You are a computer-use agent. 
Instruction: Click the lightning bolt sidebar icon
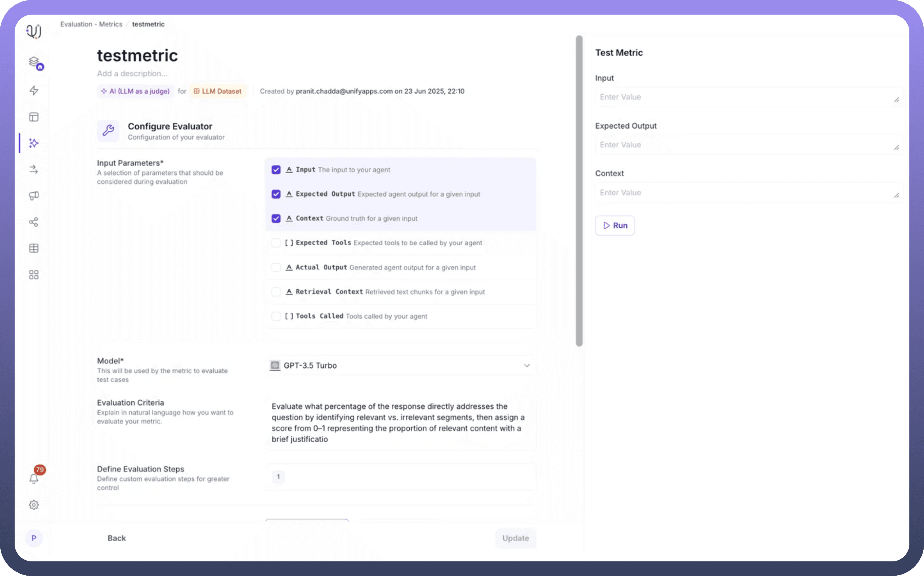pyautogui.click(x=34, y=90)
